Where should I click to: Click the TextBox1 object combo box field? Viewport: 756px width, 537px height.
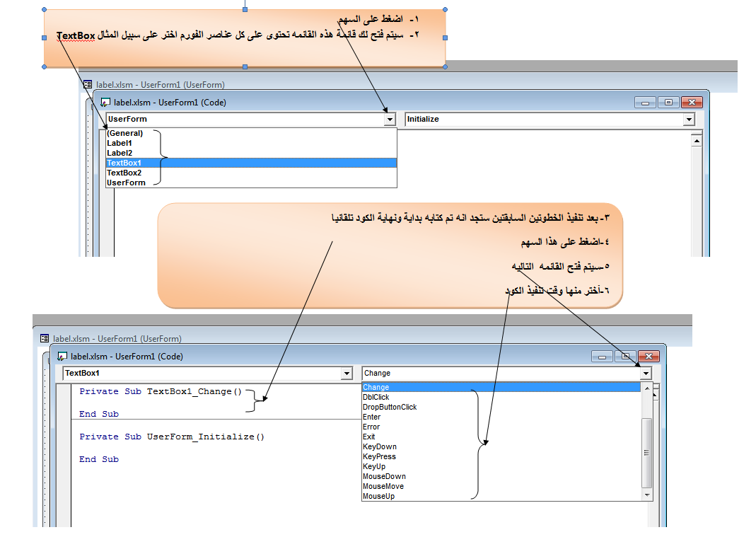pos(208,374)
